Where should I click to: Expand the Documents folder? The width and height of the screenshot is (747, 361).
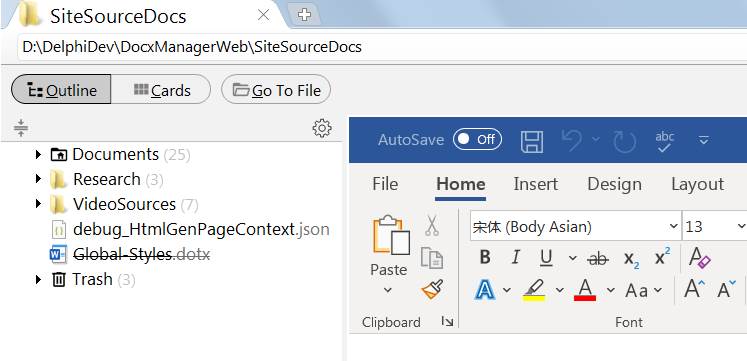coord(39,154)
